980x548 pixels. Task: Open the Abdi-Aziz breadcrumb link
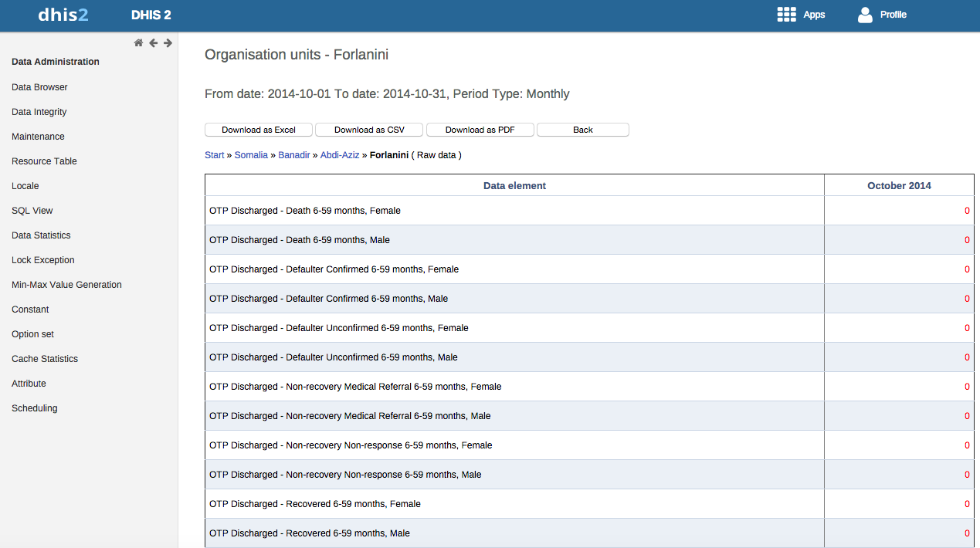(340, 155)
